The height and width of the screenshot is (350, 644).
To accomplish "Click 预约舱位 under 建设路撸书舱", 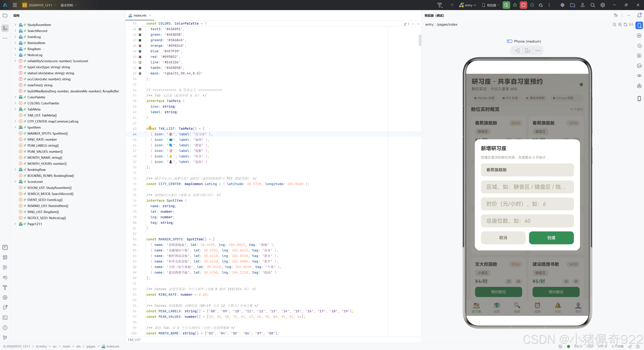I will click(556, 292).
